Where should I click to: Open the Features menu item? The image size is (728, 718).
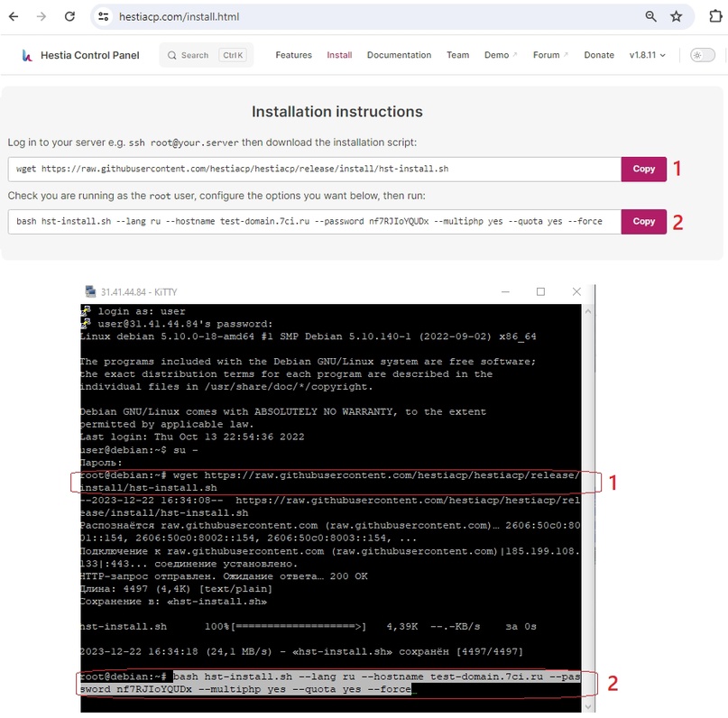pyautogui.click(x=293, y=55)
